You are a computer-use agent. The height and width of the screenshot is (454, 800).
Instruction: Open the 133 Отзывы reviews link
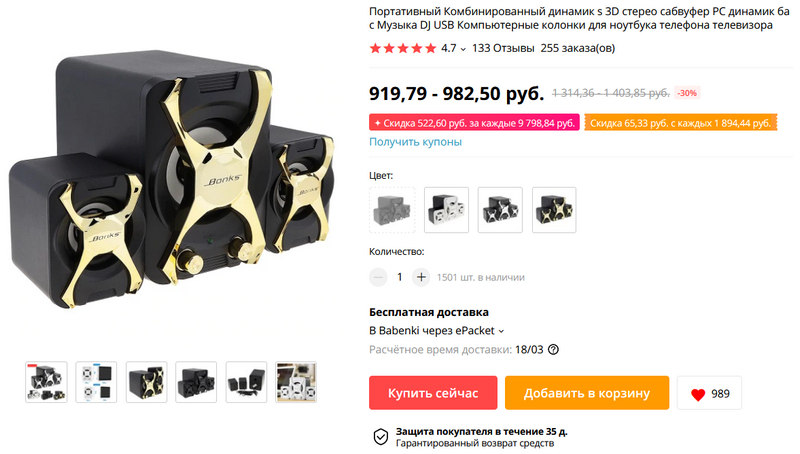pos(503,48)
